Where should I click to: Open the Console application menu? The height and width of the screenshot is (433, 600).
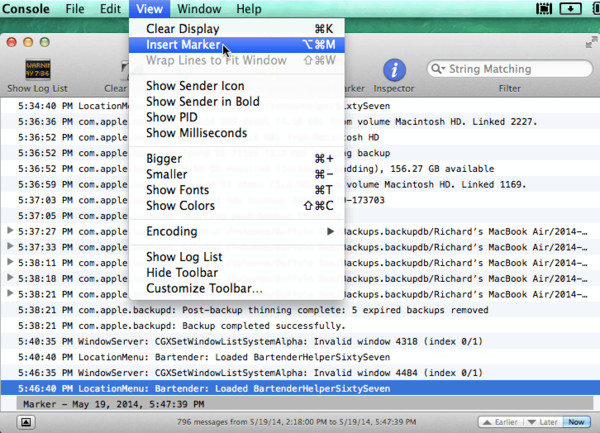(x=26, y=8)
